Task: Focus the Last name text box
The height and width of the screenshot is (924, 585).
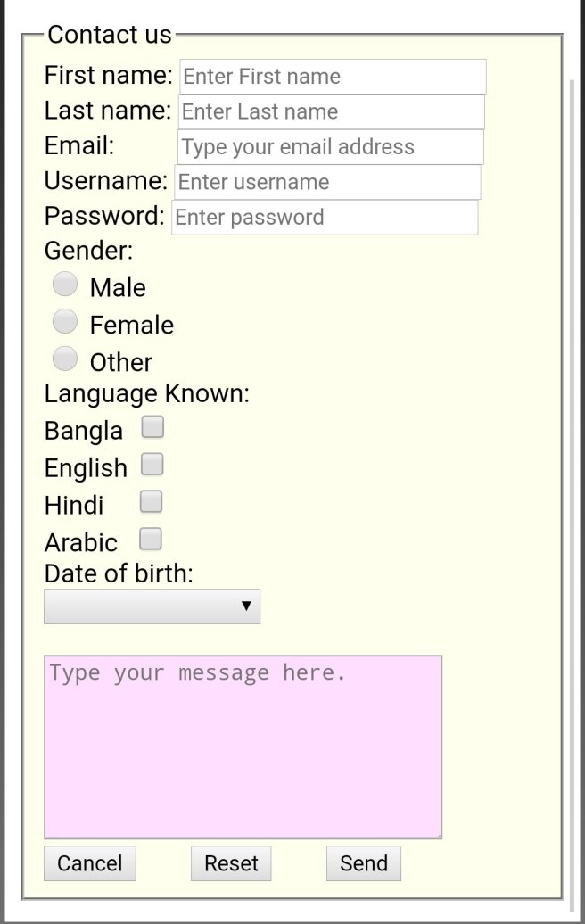Action: pos(332,112)
